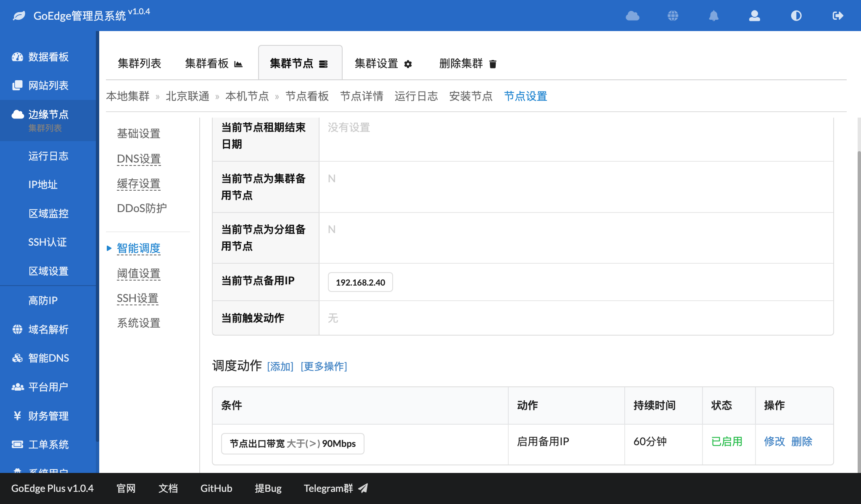Click the chart icon on 集群看板 tab
The height and width of the screenshot is (504, 861).
point(238,64)
